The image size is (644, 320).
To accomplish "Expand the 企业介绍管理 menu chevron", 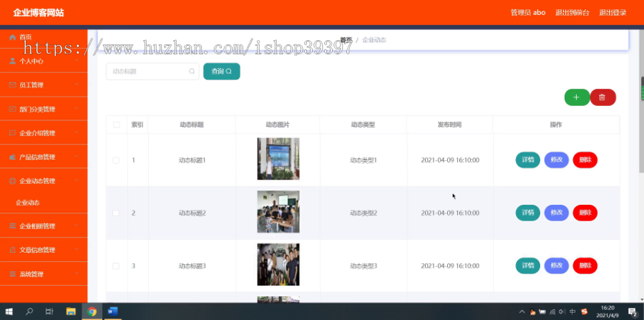I will pos(77,133).
